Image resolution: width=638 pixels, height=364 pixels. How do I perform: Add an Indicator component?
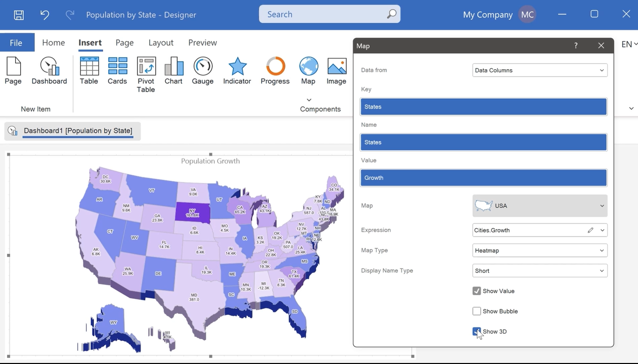(237, 71)
